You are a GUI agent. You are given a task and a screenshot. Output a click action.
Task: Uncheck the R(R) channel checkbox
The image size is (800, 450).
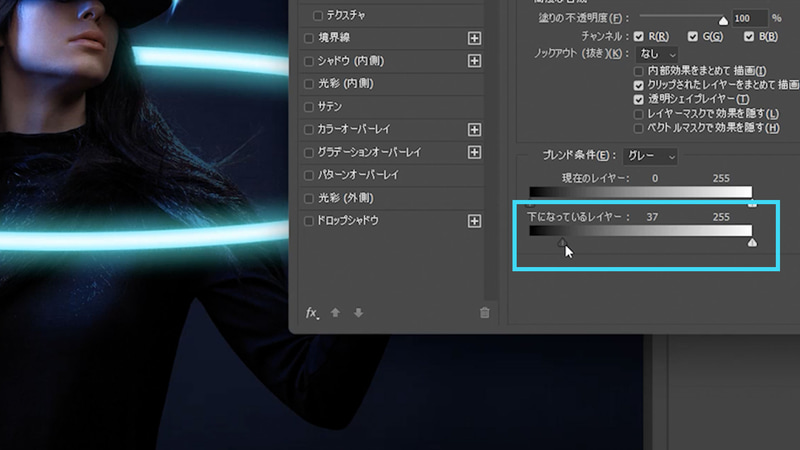(638, 36)
